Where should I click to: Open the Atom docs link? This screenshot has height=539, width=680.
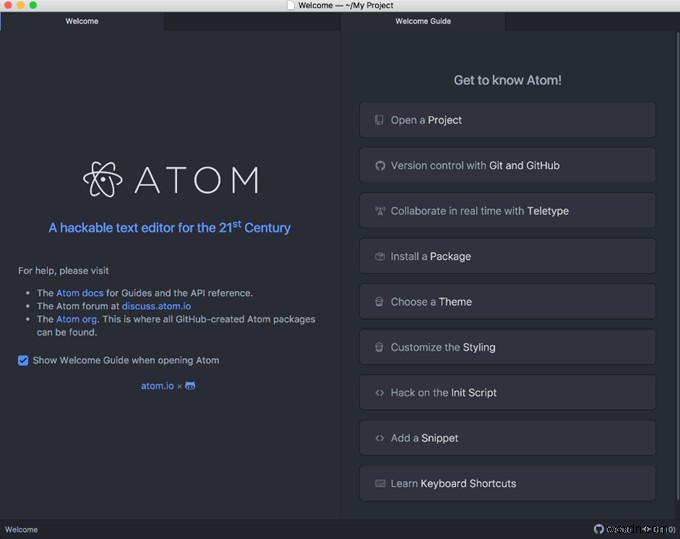tap(80, 293)
